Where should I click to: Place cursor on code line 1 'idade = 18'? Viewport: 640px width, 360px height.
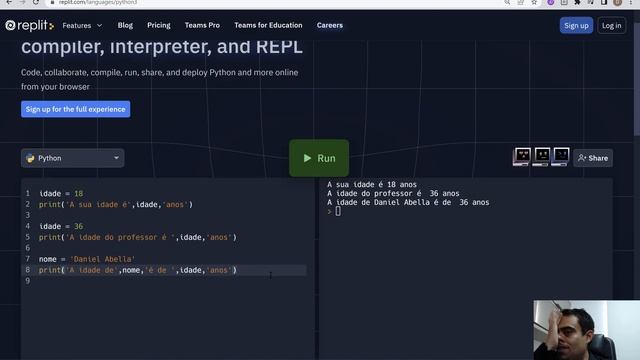(x=61, y=193)
